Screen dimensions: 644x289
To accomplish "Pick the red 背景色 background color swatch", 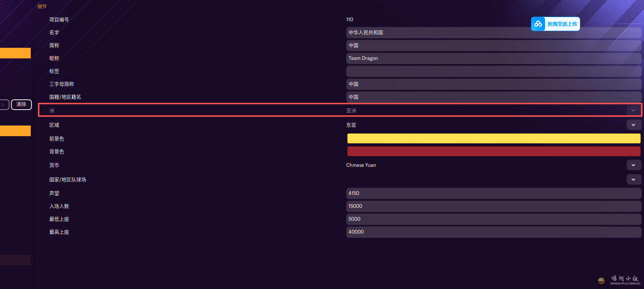I will point(493,151).
